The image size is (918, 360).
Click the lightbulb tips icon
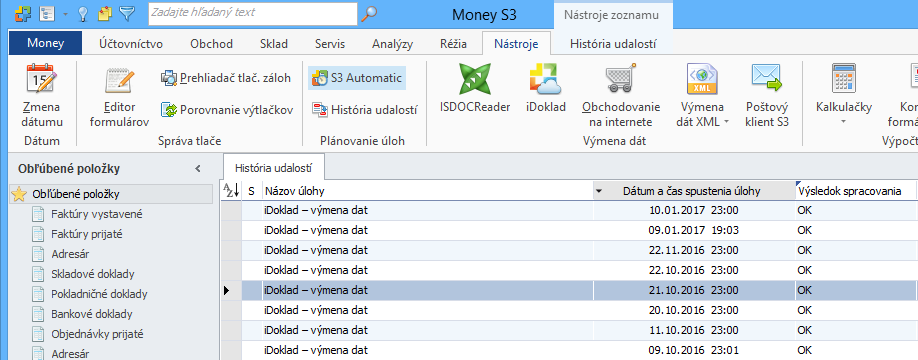84,13
